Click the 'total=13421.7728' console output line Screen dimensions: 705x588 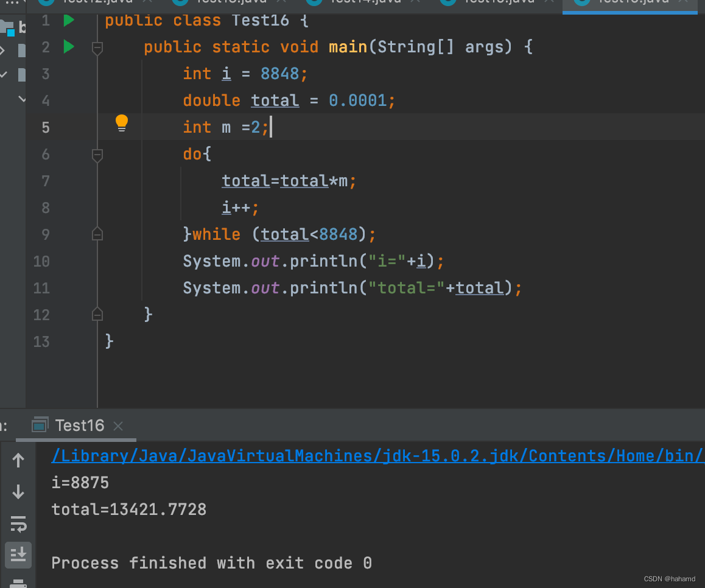pos(128,509)
